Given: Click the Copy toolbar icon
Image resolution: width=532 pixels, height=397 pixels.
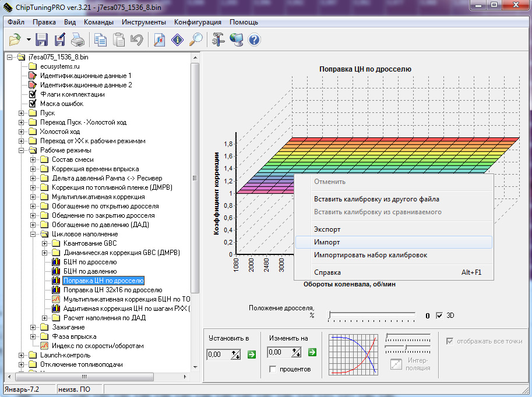Looking at the screenshot, I should click(101, 40).
